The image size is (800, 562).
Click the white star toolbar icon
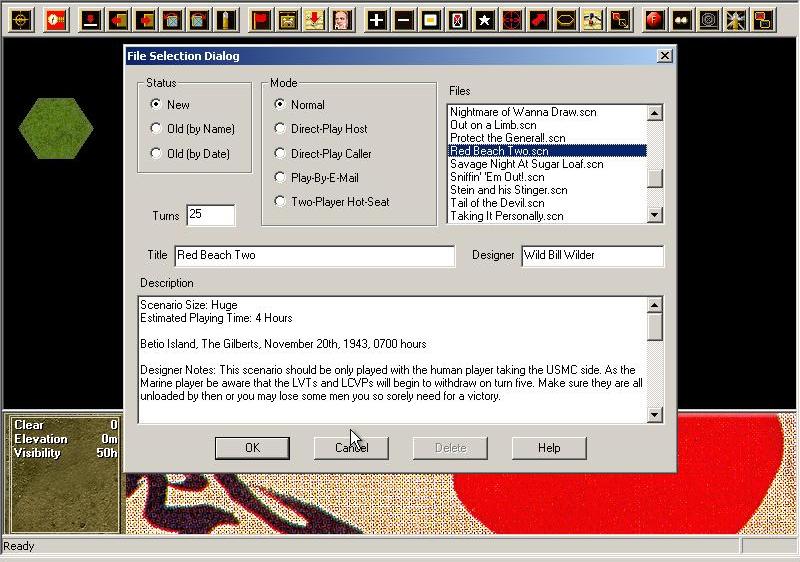coord(484,19)
